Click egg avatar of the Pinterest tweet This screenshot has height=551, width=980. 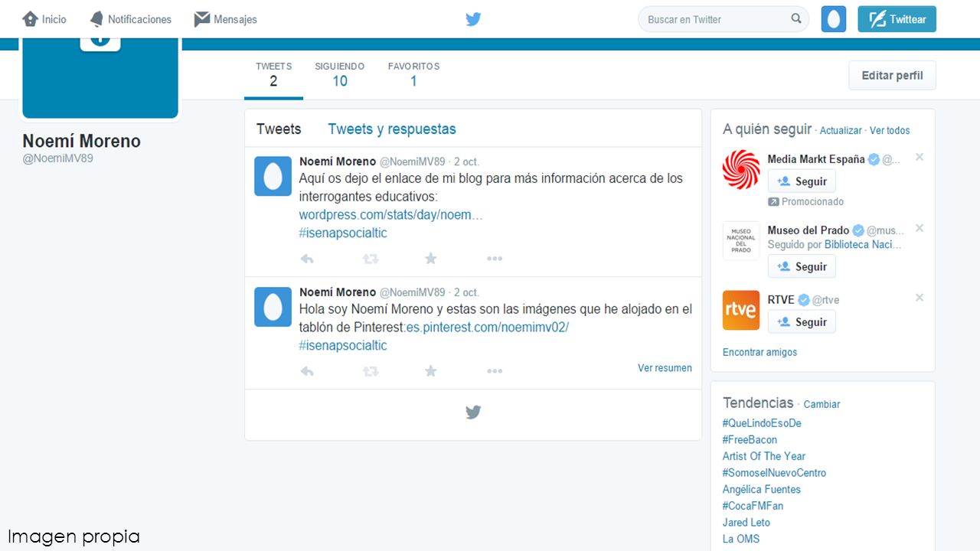[x=273, y=307]
